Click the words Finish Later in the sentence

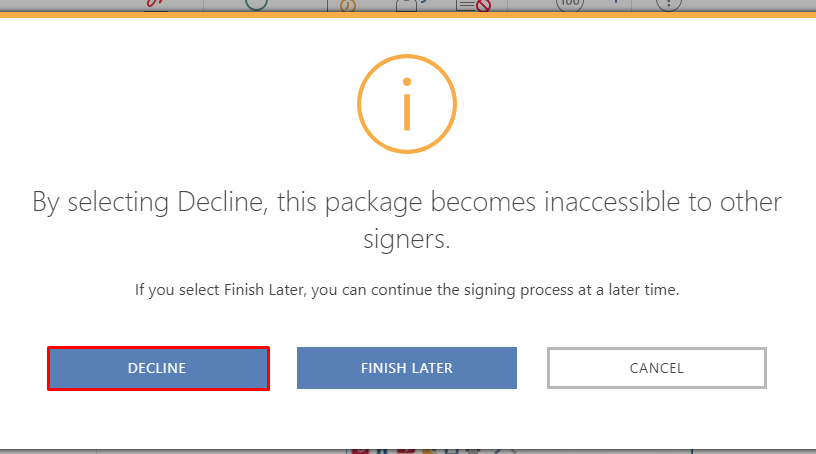click(x=264, y=289)
